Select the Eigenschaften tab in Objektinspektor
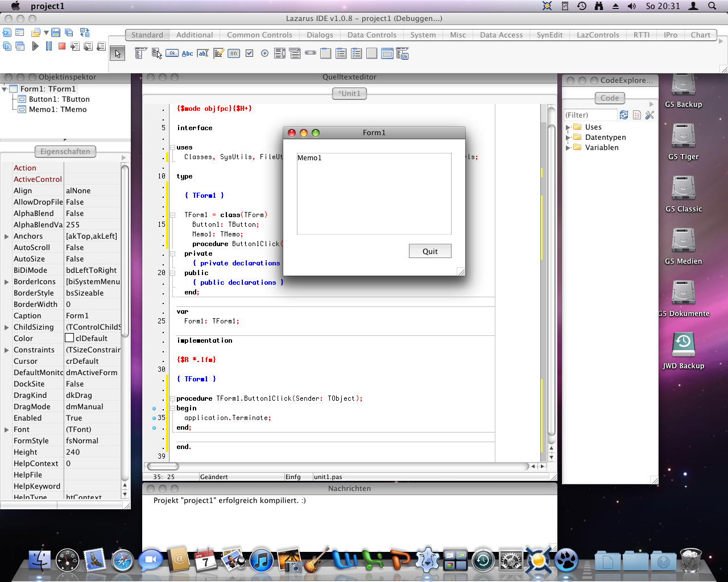The height and width of the screenshot is (582, 728). tap(65, 151)
